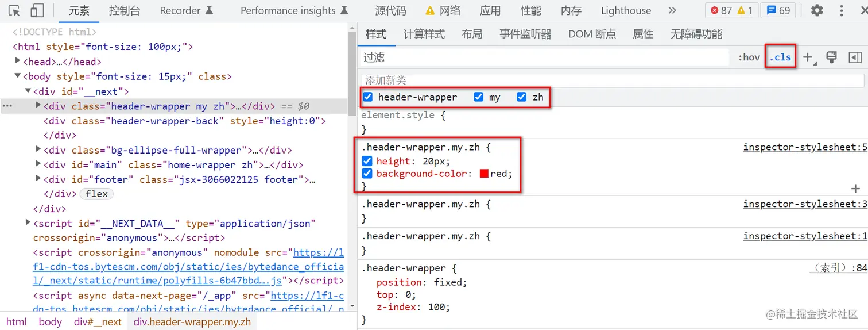Screen dimensions: 868x330
Task: Open inspector-stylesheet:3 source link
Action: click(x=805, y=204)
